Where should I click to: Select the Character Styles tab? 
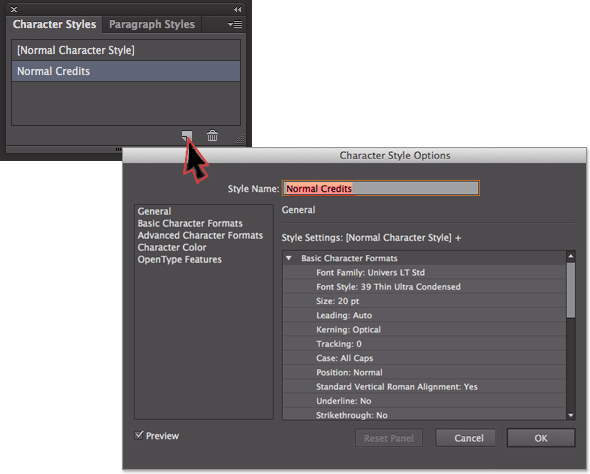pos(55,24)
